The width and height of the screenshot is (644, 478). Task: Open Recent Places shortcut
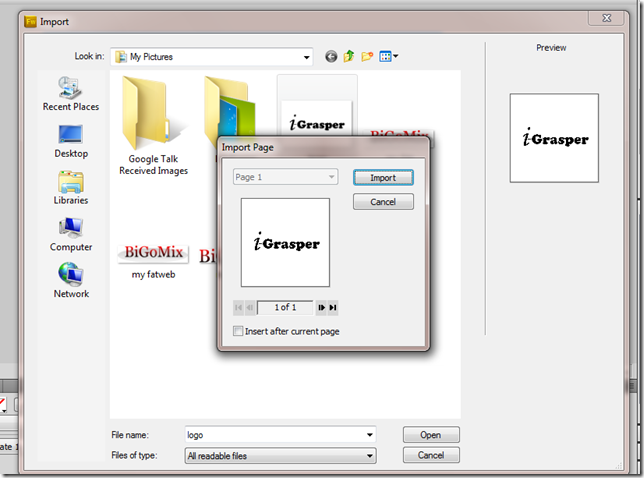71,93
